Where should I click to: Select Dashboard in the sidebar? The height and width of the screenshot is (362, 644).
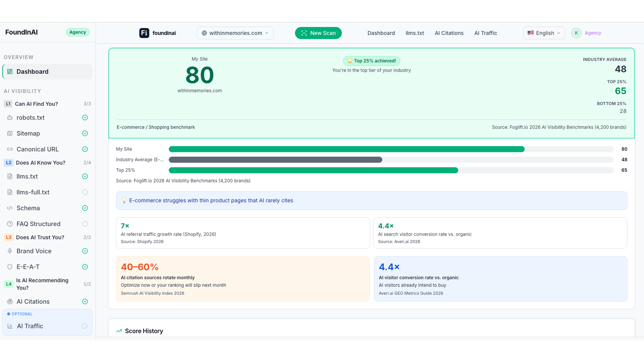(47, 72)
